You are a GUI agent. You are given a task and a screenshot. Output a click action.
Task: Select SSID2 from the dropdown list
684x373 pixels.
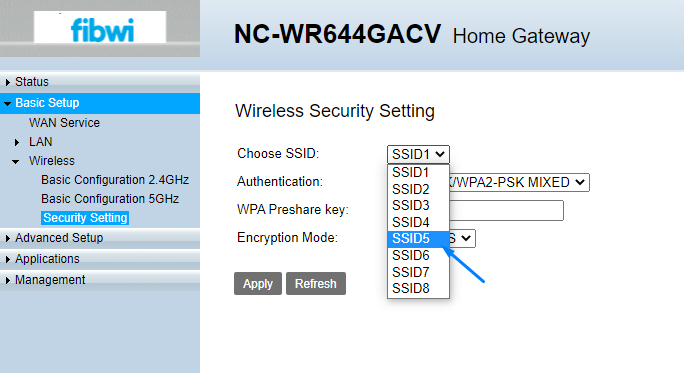(x=418, y=189)
